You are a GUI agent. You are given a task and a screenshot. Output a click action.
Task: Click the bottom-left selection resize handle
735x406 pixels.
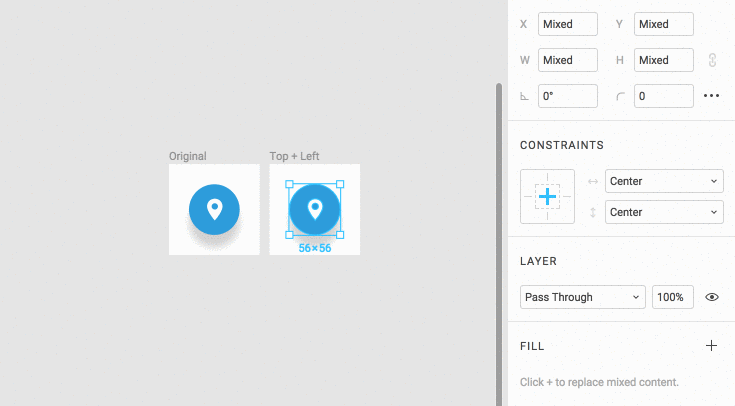click(289, 235)
